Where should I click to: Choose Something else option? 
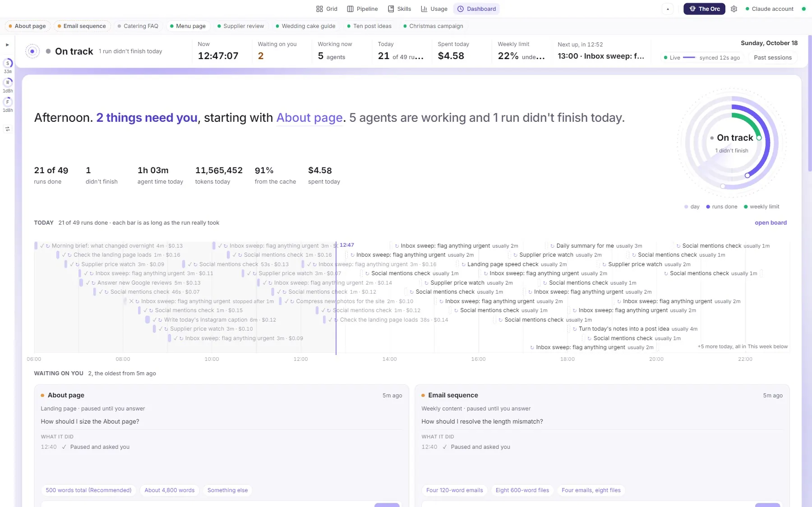coord(227,490)
